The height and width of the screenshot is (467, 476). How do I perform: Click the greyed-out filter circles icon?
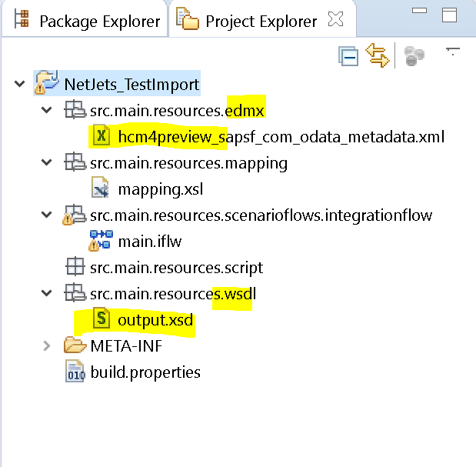tap(414, 56)
